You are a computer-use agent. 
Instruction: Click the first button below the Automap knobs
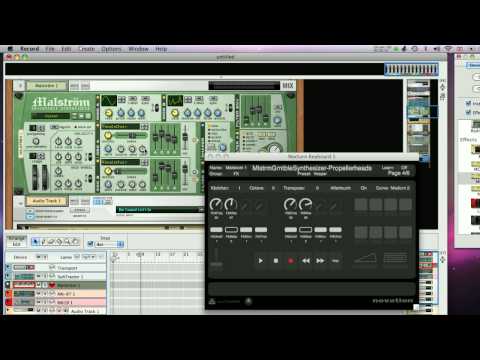216,230
